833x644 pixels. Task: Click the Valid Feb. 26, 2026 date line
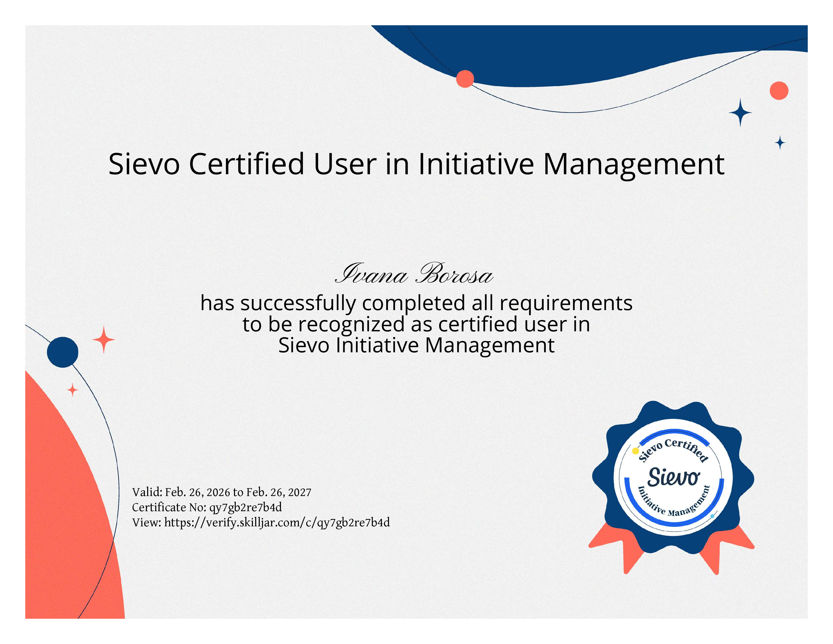tap(222, 492)
